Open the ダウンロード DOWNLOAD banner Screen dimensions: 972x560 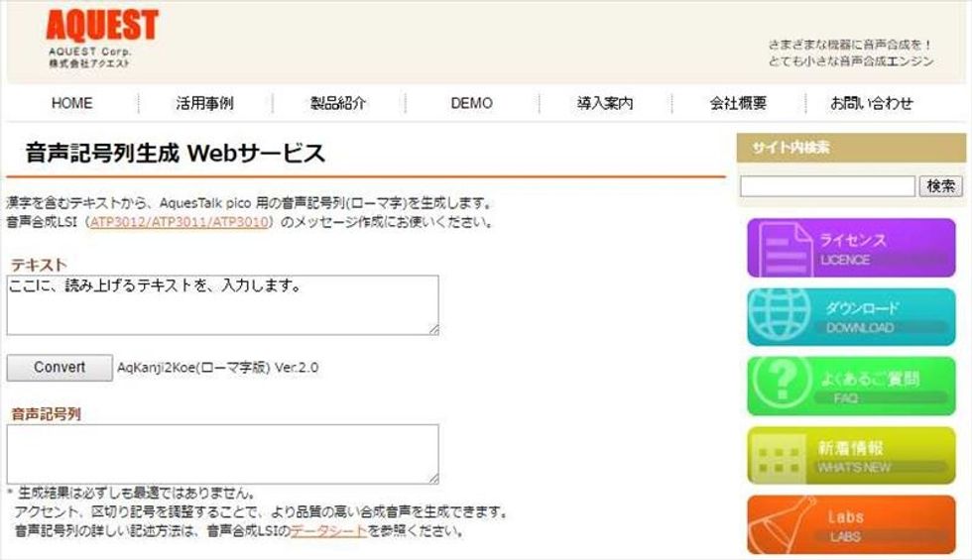pyautogui.click(x=851, y=316)
